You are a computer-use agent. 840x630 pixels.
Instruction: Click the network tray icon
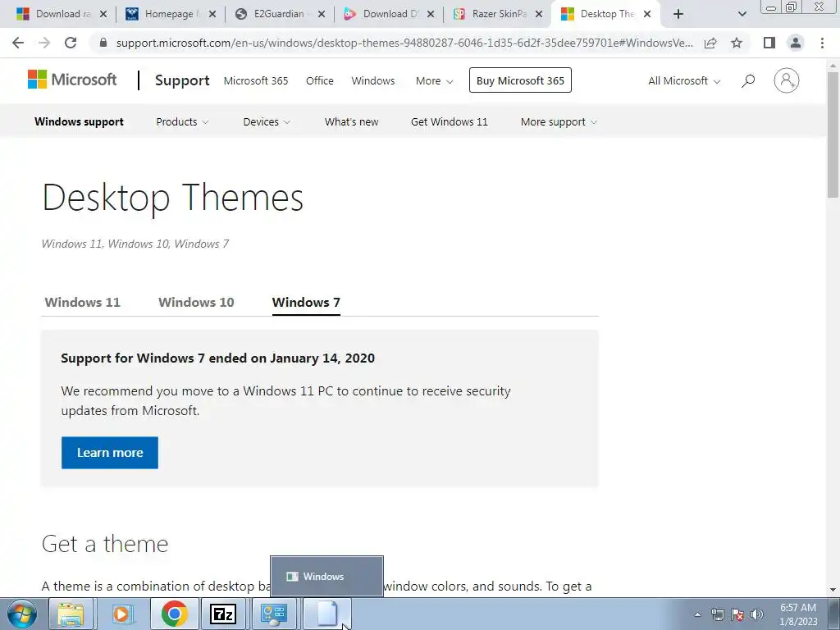[717, 614]
